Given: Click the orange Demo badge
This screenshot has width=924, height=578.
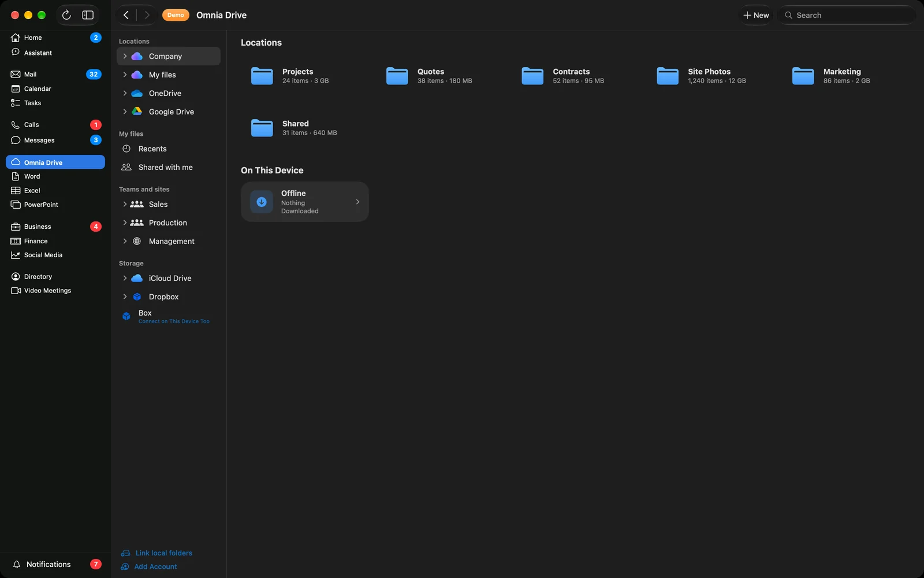Looking at the screenshot, I should tap(176, 15).
